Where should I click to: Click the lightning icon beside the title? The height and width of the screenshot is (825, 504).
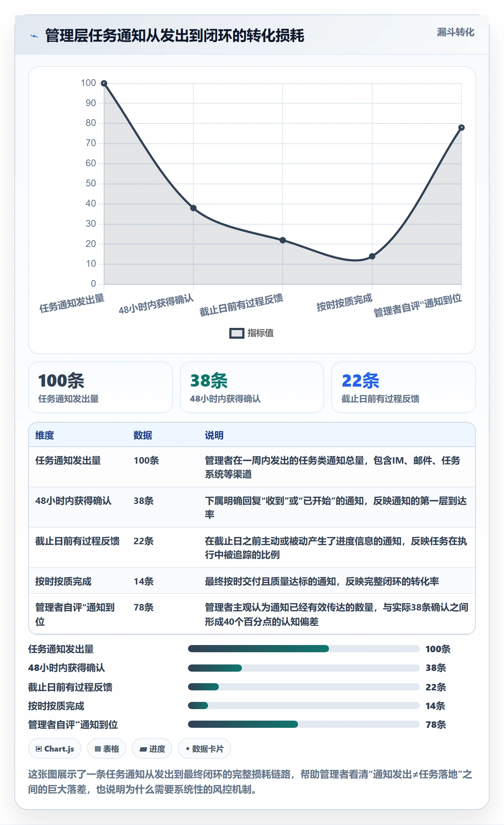coord(34,36)
